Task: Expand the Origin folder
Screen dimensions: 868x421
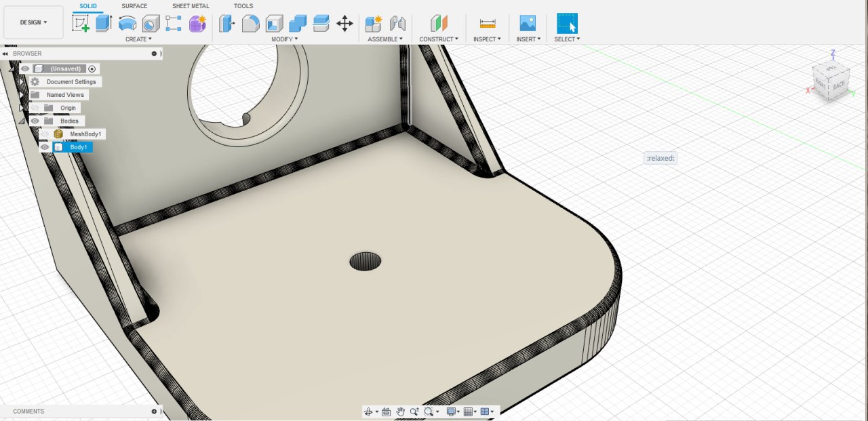Action: 22,108
